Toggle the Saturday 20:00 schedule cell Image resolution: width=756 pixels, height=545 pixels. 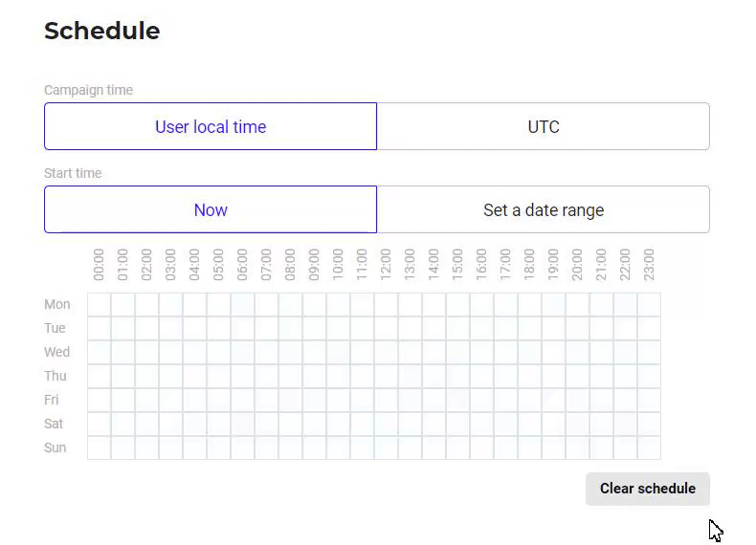578,425
